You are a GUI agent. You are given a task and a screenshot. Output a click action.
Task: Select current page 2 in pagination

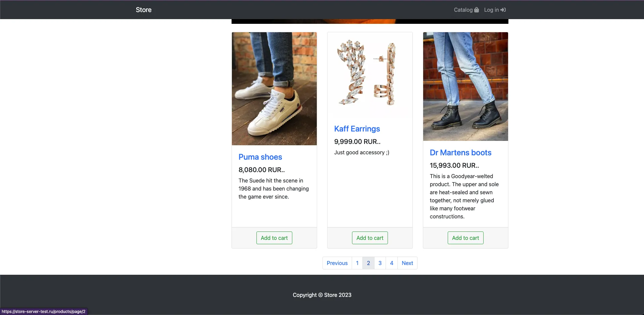pos(368,263)
